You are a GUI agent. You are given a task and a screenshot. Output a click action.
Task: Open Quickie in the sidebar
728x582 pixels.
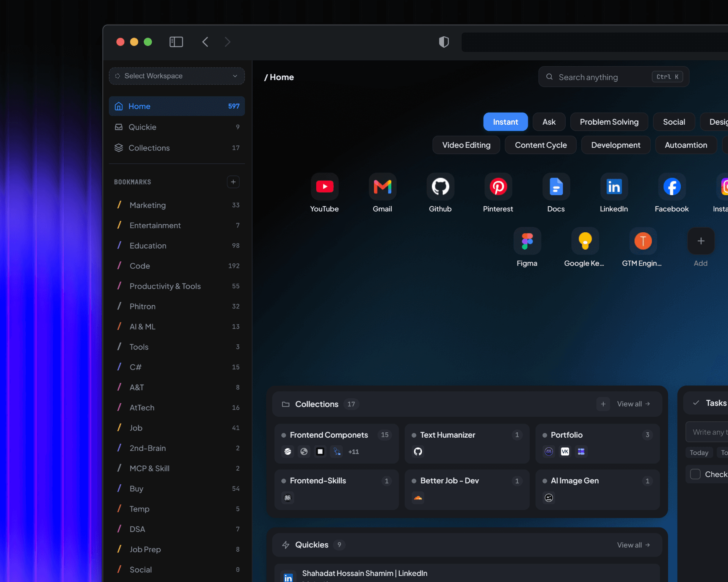[x=177, y=127]
